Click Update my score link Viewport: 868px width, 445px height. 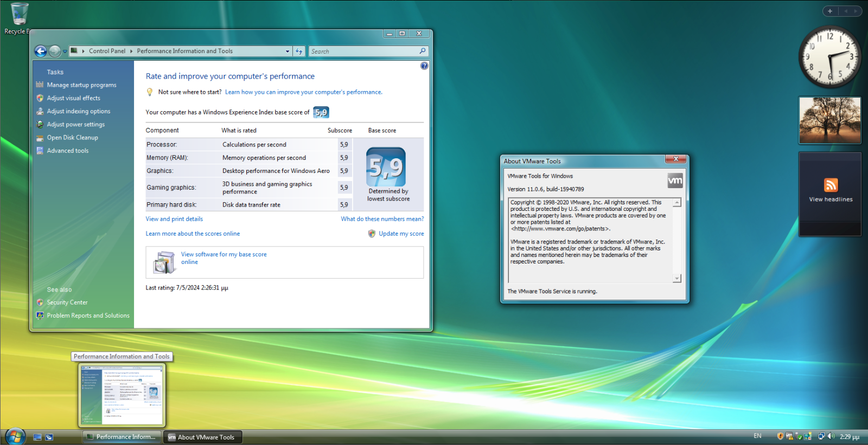click(401, 234)
